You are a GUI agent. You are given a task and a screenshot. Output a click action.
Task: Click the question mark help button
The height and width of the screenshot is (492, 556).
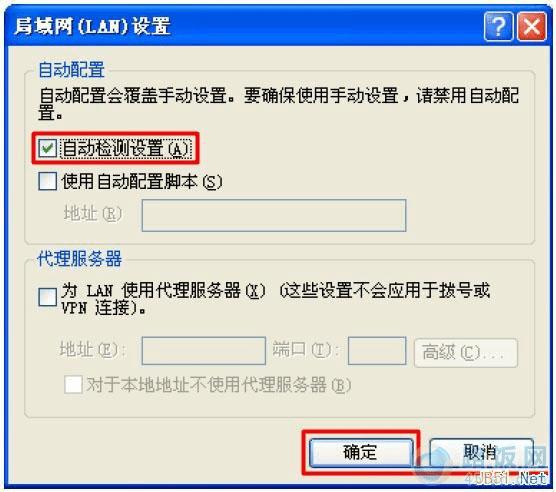point(498,27)
